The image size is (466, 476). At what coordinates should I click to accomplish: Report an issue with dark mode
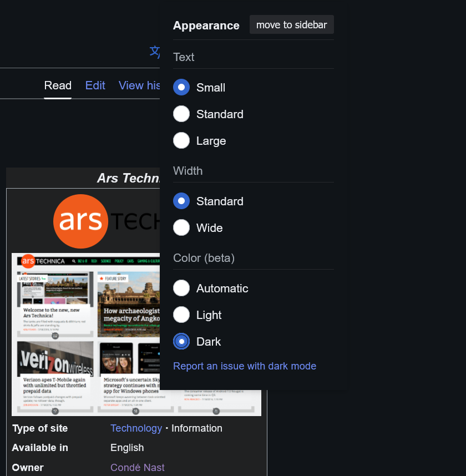pyautogui.click(x=245, y=366)
